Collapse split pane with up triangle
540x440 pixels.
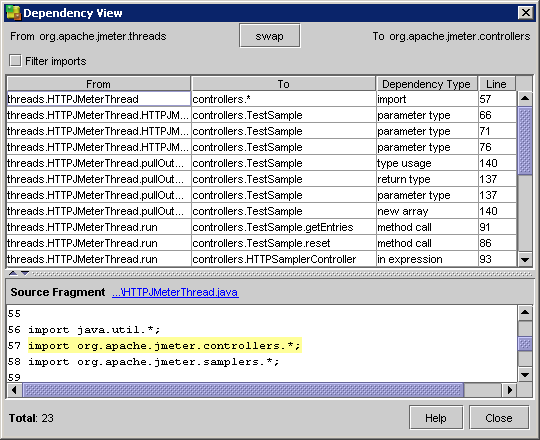pos(13,273)
